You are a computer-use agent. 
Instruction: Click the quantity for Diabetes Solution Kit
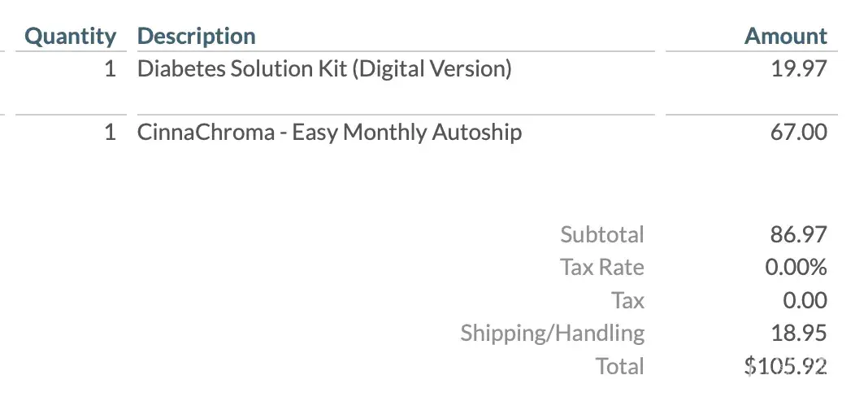click(x=110, y=69)
